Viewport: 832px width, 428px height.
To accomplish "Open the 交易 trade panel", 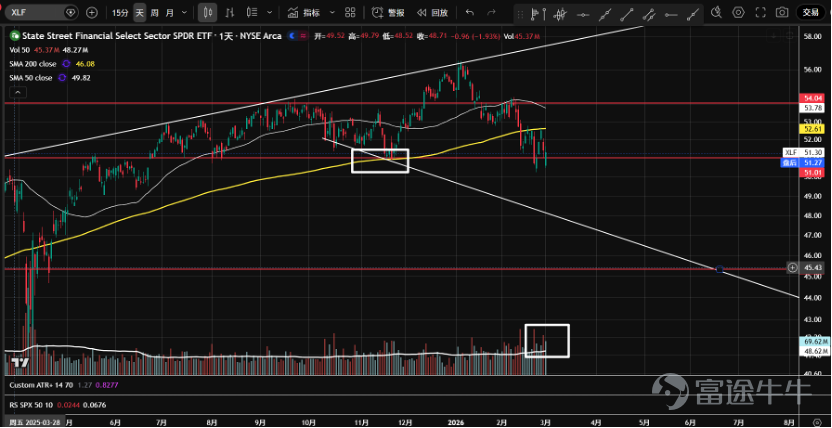I will pos(810,12).
